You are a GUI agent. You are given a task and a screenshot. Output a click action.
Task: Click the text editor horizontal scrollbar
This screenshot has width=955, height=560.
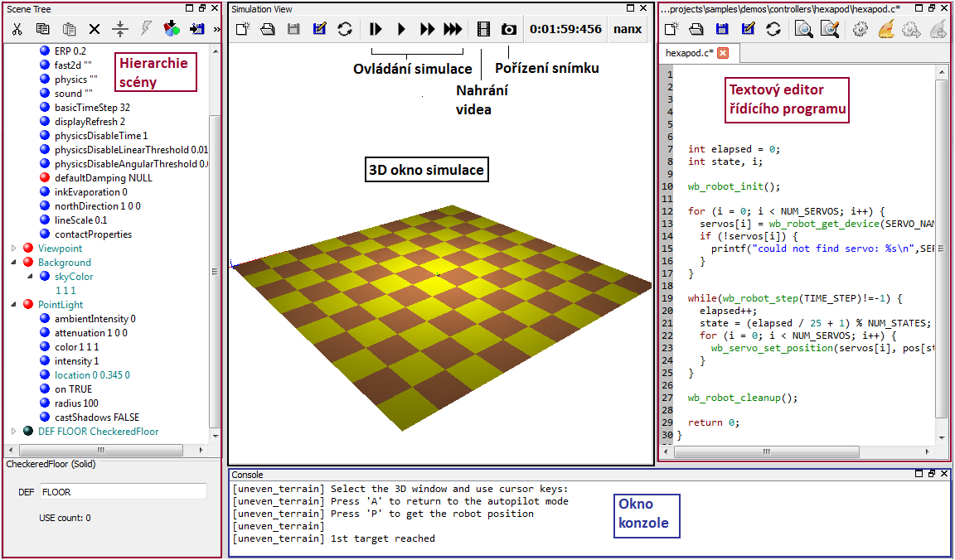coord(767,451)
